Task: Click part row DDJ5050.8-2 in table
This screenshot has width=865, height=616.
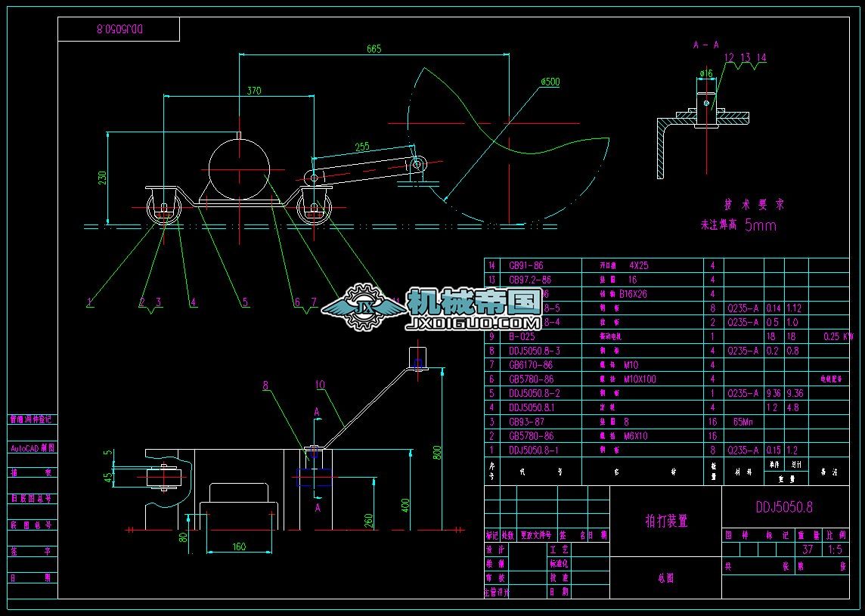Action: pyautogui.click(x=533, y=393)
